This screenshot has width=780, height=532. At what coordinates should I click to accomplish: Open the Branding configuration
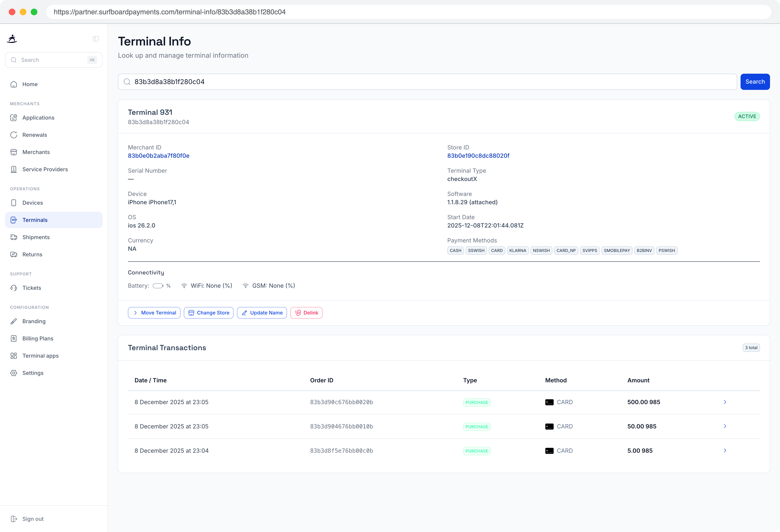point(54,321)
